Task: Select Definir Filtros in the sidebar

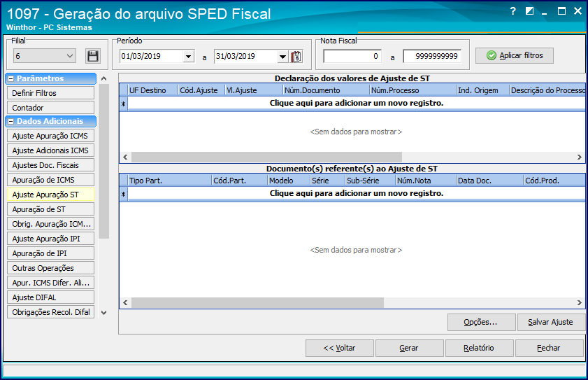Action: click(50, 93)
